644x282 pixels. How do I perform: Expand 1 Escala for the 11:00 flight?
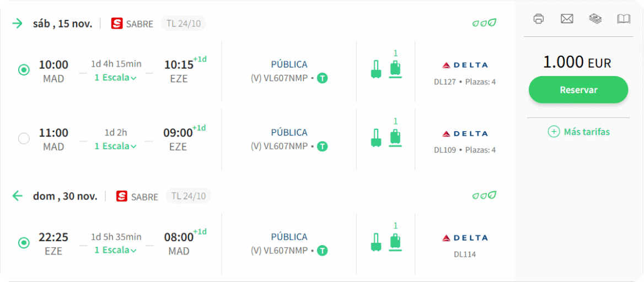115,147
